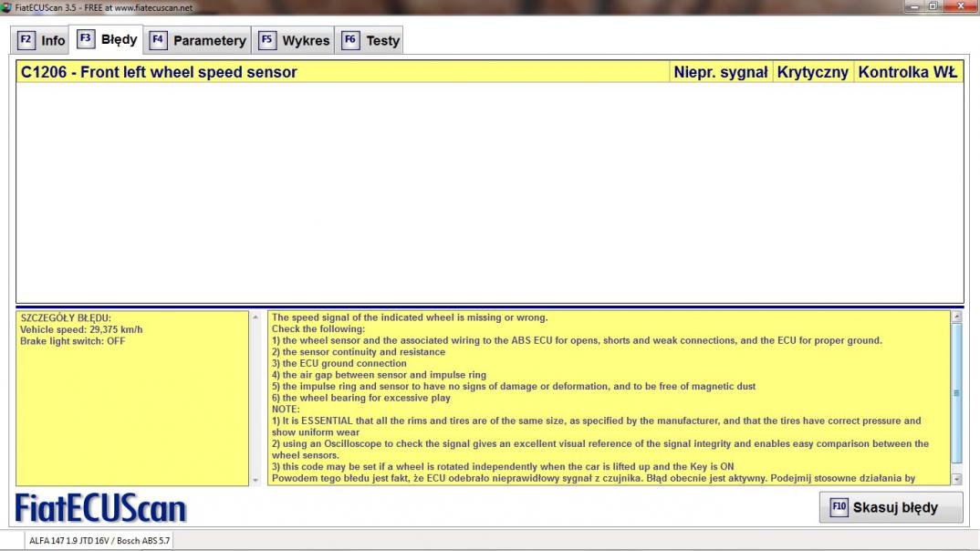Click scroll up arrow of description panel
This screenshot has height=551, width=980.
coord(956,317)
